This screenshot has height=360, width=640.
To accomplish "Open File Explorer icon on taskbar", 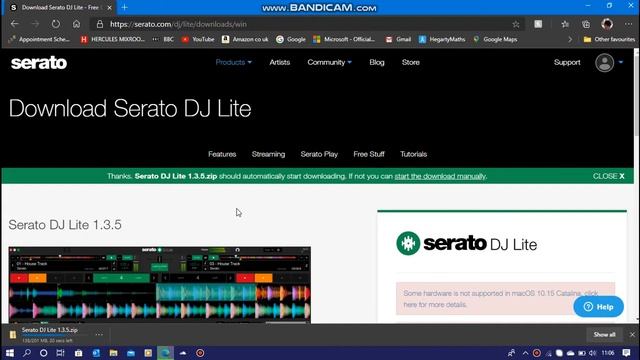I will 113,353.
